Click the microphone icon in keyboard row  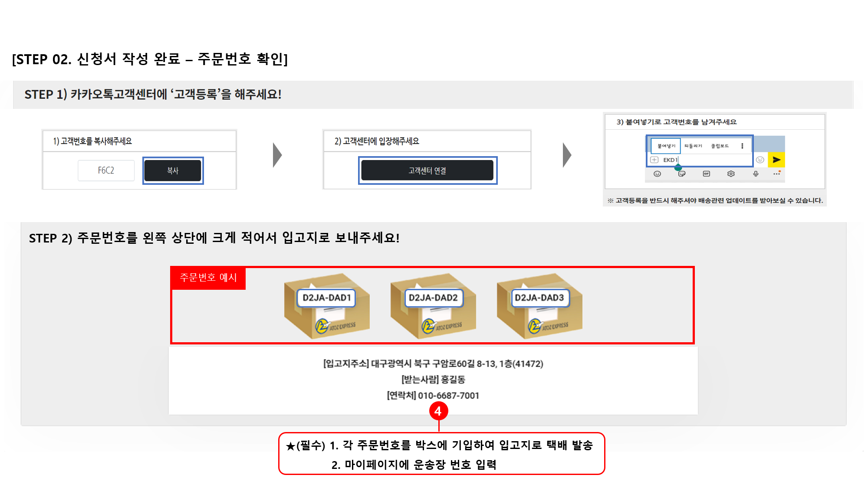(756, 174)
